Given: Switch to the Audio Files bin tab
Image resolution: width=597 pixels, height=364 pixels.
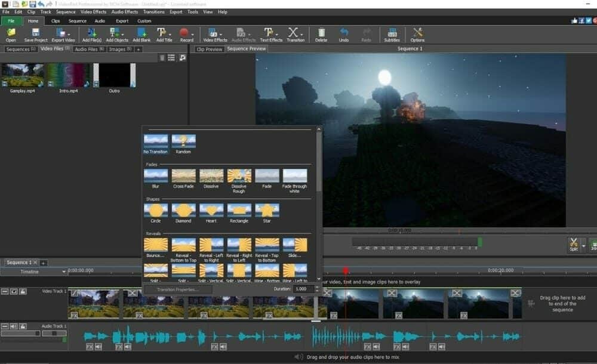Looking at the screenshot, I should pos(89,49).
